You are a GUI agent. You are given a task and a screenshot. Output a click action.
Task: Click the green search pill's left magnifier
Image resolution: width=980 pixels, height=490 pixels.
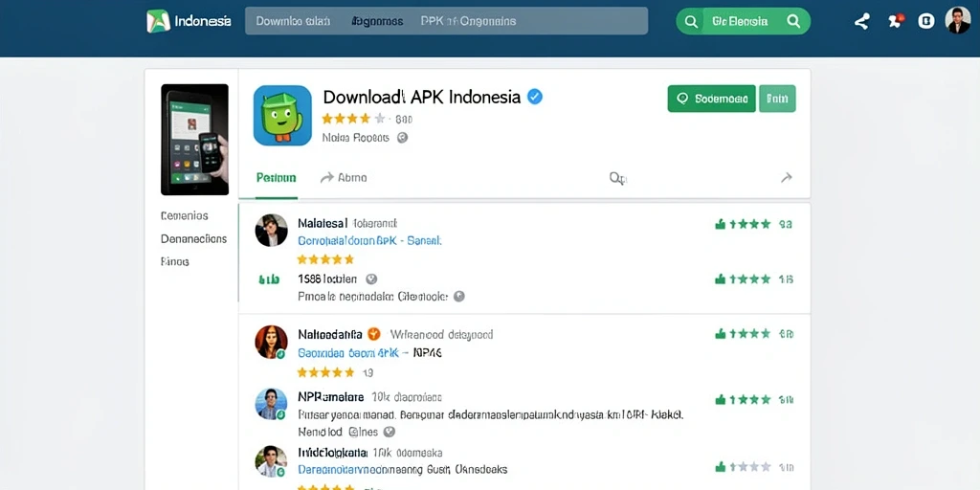(x=691, y=22)
